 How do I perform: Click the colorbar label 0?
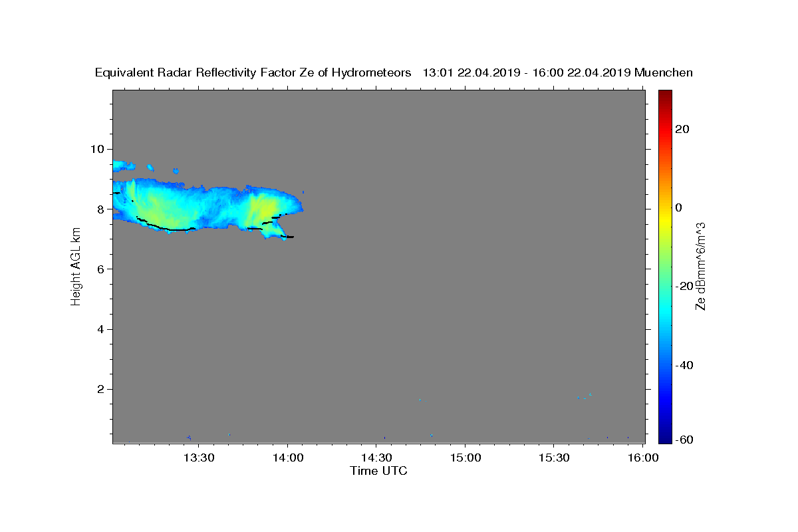[x=679, y=207]
